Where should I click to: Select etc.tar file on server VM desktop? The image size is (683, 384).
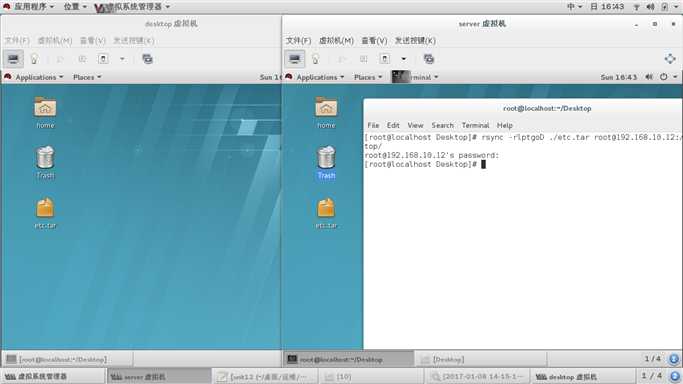[326, 208]
